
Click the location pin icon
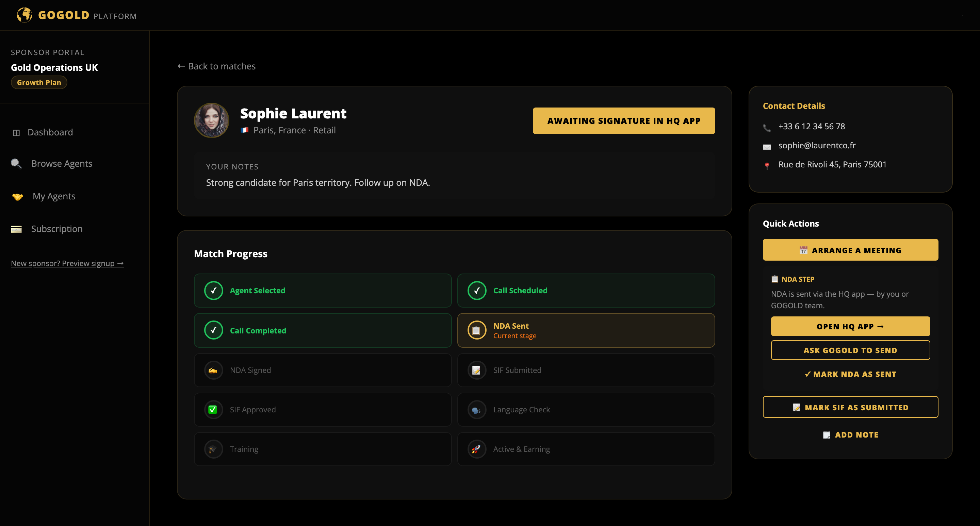(x=767, y=166)
